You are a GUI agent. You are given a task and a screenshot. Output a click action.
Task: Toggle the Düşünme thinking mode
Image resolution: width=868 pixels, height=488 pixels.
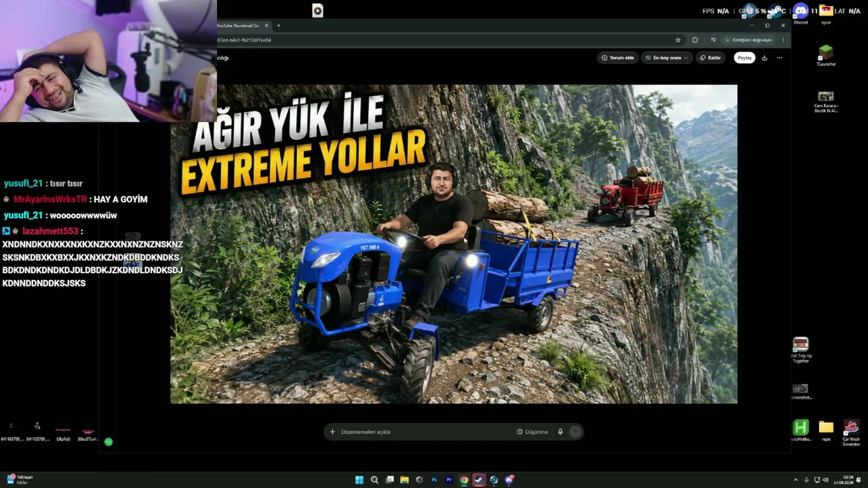[532, 432]
